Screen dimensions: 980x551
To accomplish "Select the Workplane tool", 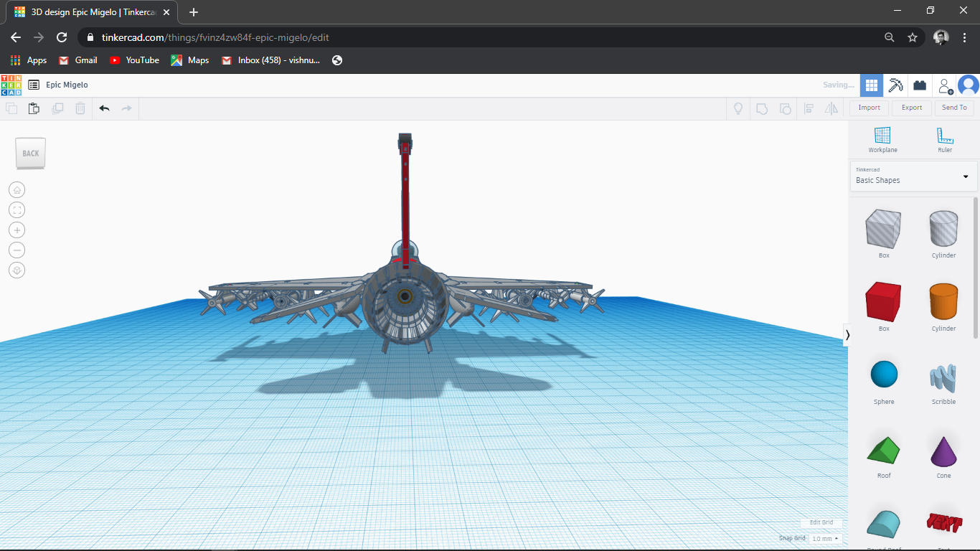I will 882,138.
